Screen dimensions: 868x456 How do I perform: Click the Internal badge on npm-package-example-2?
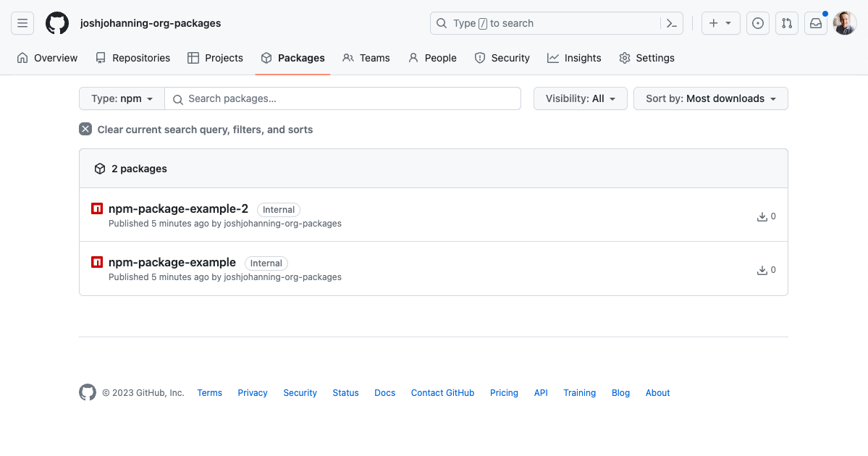(x=278, y=209)
